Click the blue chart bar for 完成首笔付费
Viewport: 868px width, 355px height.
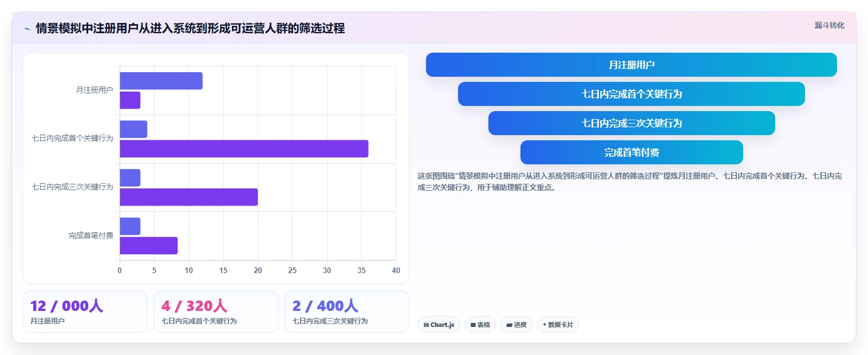coord(130,226)
